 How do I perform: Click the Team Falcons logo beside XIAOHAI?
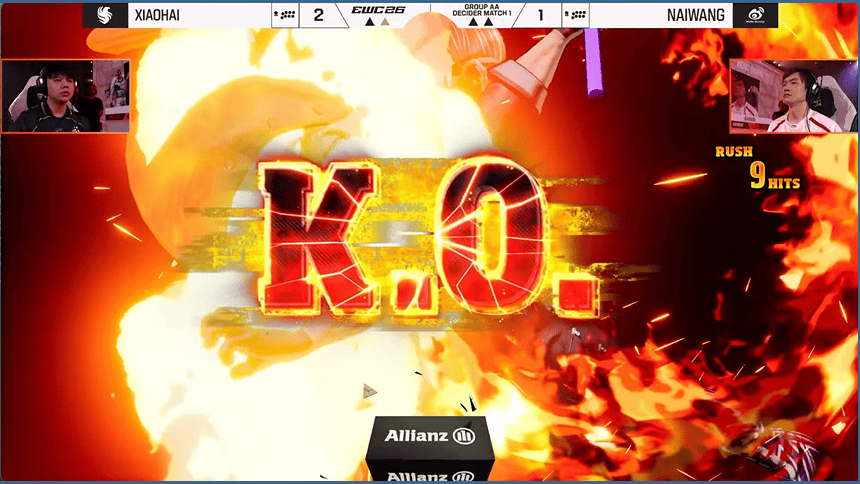click(x=105, y=15)
